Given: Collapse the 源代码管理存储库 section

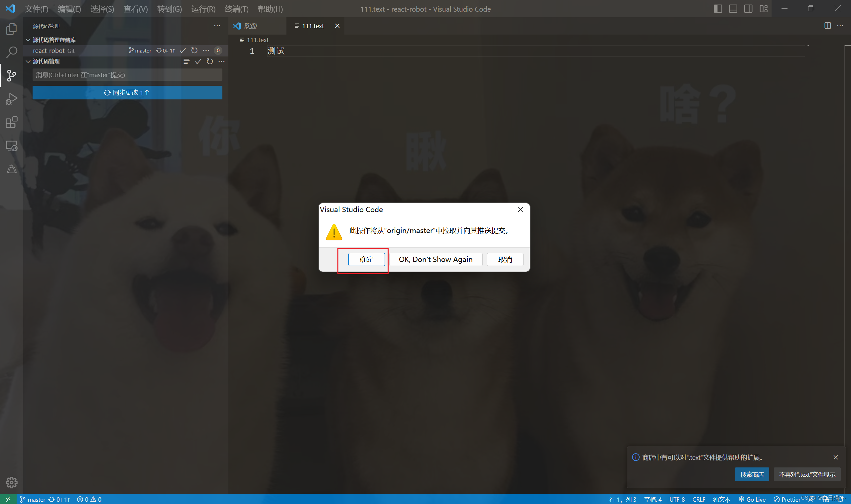Looking at the screenshot, I should [28, 40].
